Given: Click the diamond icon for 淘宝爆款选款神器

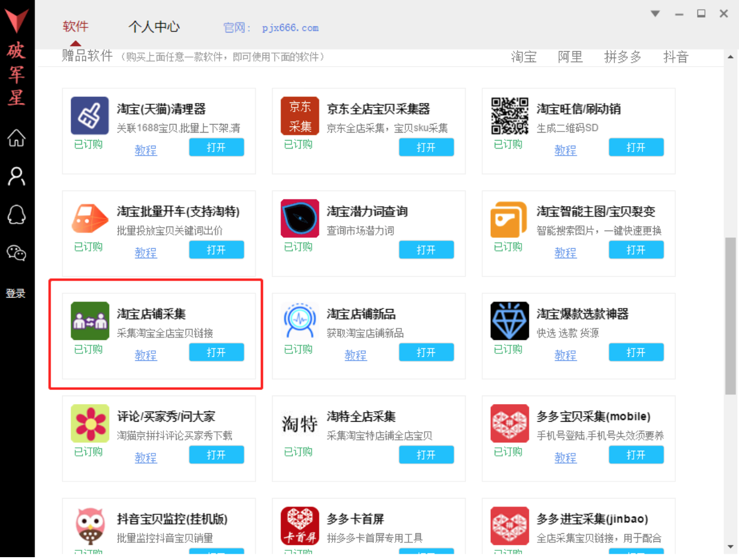Looking at the screenshot, I should tap(510, 320).
